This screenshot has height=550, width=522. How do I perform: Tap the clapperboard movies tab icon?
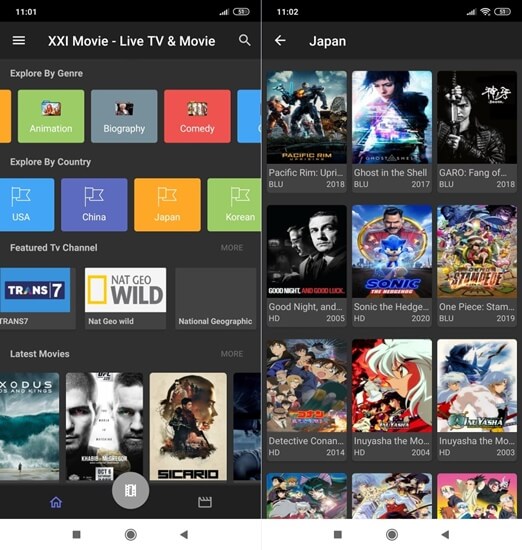pos(205,502)
